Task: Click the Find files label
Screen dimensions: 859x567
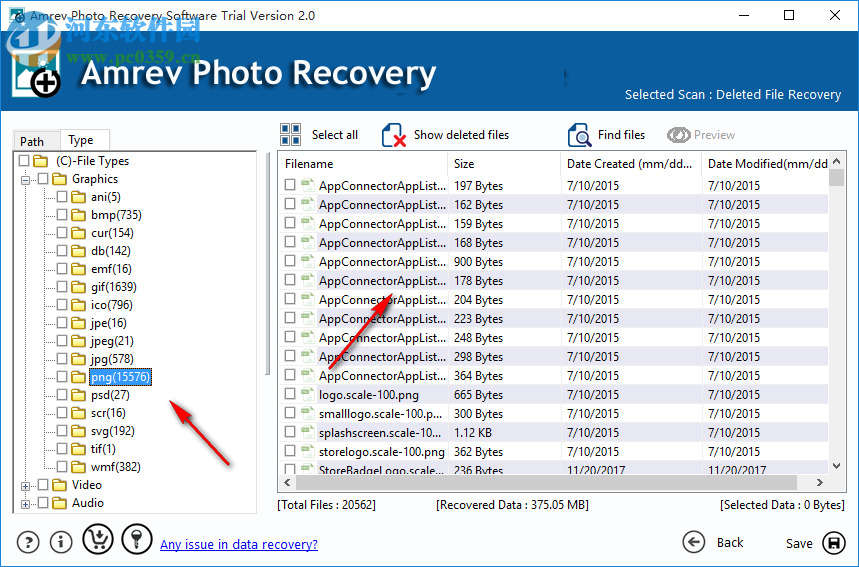Action: pyautogui.click(x=621, y=135)
